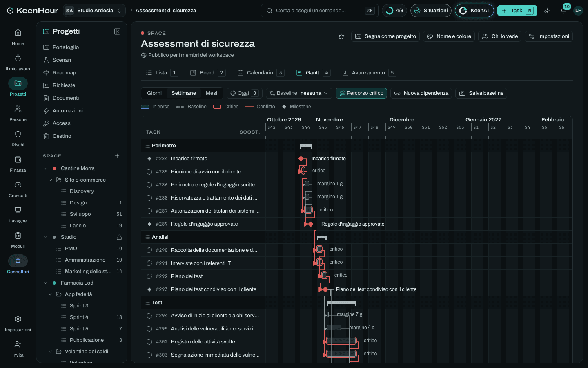Open Il mio lavoro section

coord(18,63)
